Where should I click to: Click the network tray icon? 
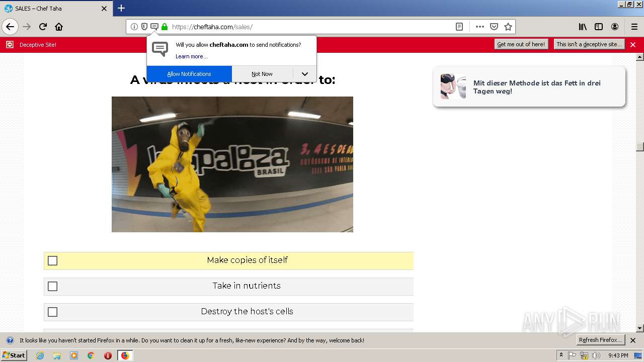click(584, 355)
